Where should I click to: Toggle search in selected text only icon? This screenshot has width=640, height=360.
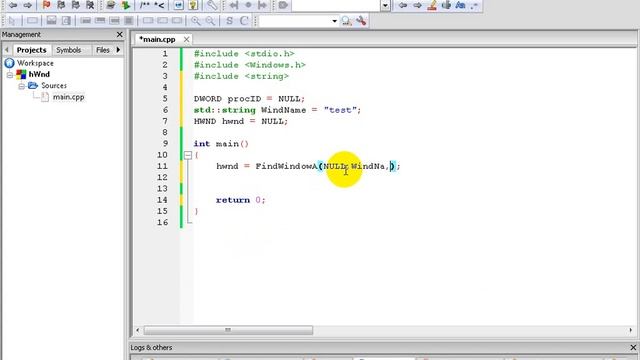(447, 5)
